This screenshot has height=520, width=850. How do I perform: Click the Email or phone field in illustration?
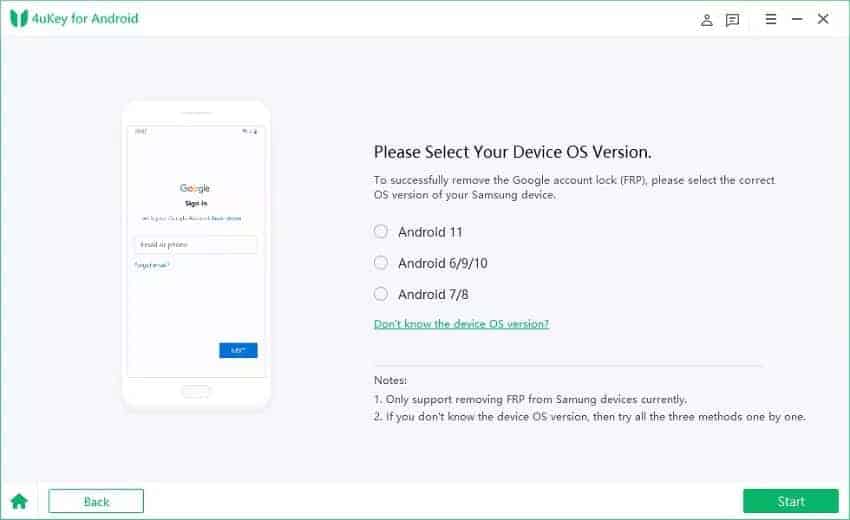click(x=196, y=245)
